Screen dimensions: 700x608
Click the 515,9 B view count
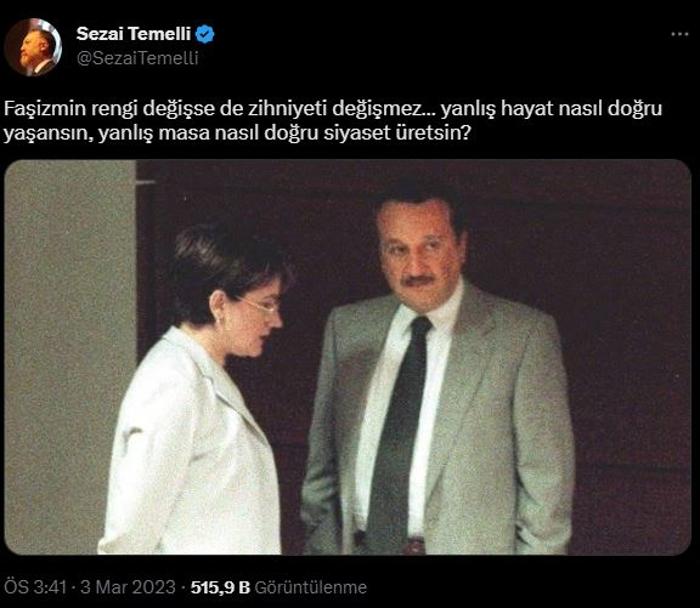coord(220,587)
